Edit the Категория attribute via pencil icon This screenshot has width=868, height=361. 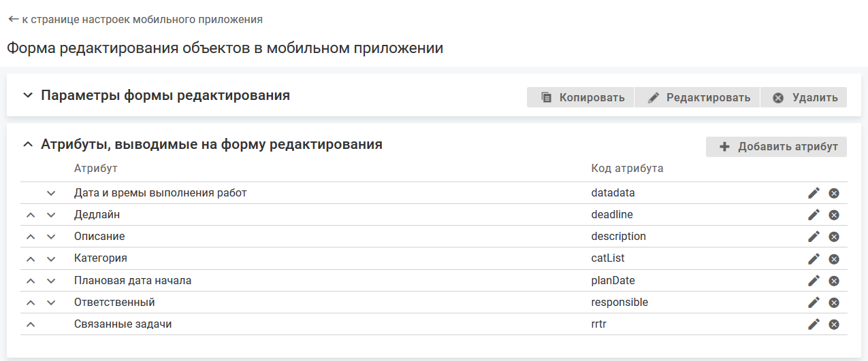814,259
